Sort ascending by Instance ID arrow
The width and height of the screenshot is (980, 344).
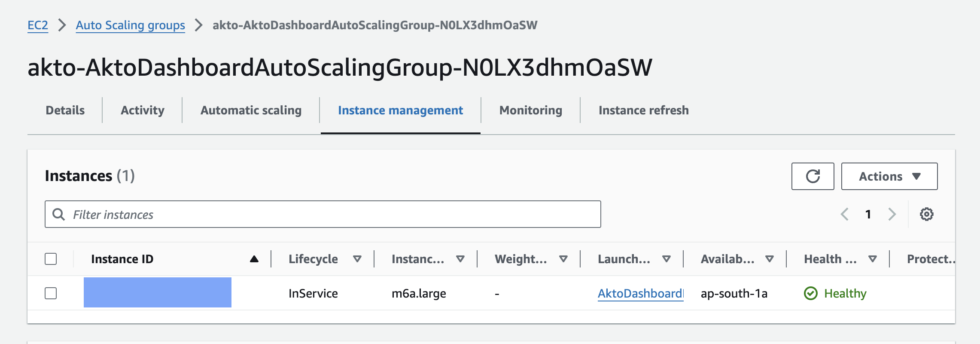[x=254, y=259]
